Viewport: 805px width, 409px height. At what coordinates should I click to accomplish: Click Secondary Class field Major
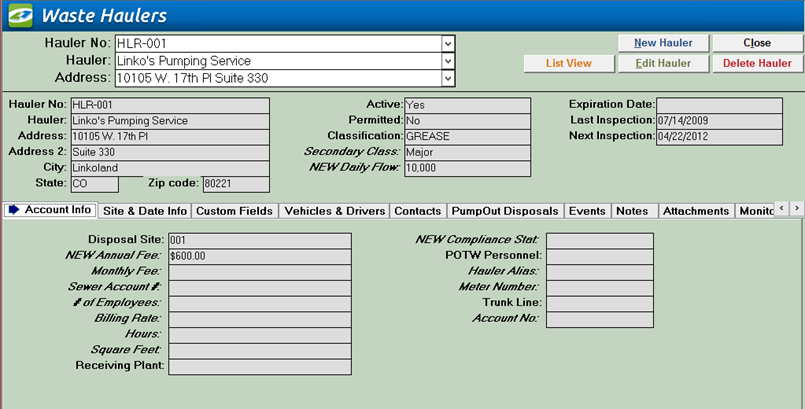pyautogui.click(x=468, y=152)
